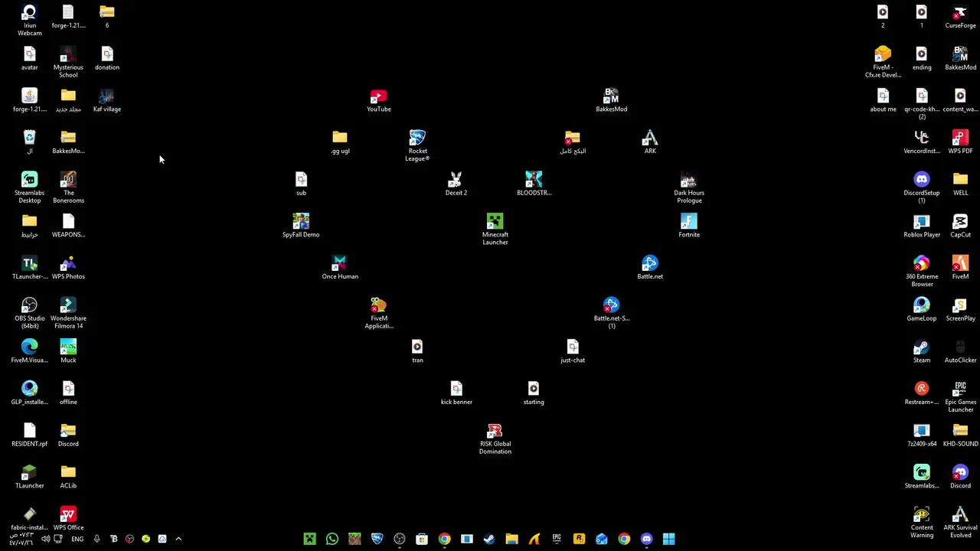Image resolution: width=980 pixels, height=551 pixels.
Task: Open the KHD-SOUND folder
Action: [x=960, y=435]
